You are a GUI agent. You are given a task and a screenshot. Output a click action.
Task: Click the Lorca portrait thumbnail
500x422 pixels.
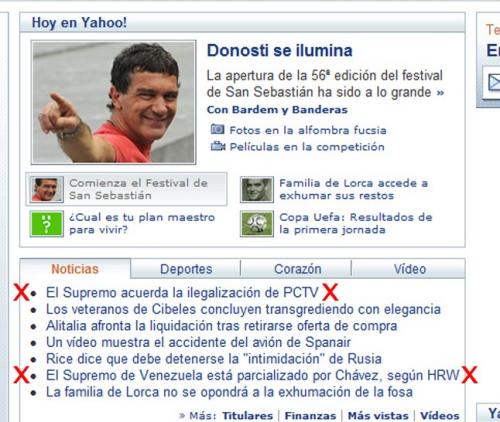(x=257, y=189)
